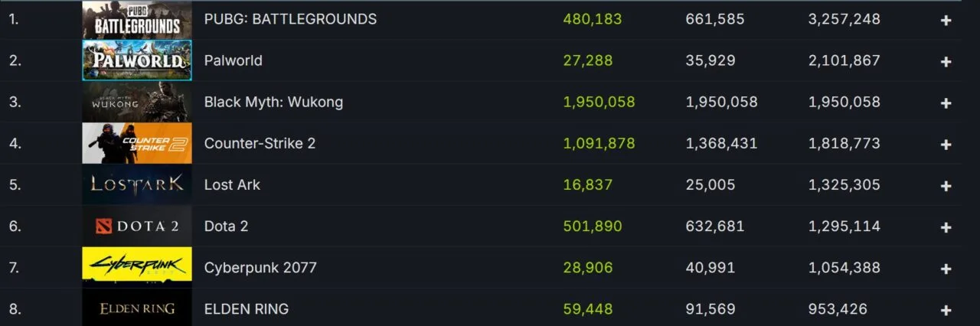Open the Counter-Strike 2 title link
The width and height of the screenshot is (980, 326).
point(260,143)
